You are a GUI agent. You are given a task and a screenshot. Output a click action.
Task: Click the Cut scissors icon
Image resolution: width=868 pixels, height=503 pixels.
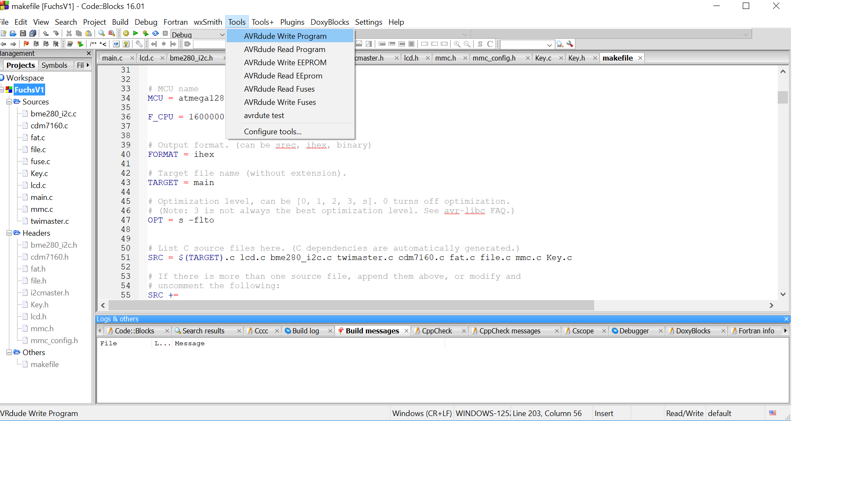click(x=69, y=33)
